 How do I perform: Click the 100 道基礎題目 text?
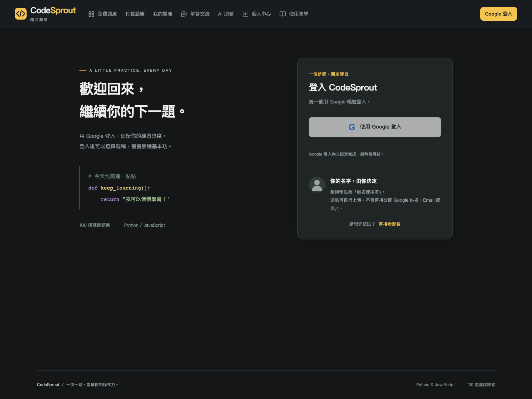tap(95, 225)
